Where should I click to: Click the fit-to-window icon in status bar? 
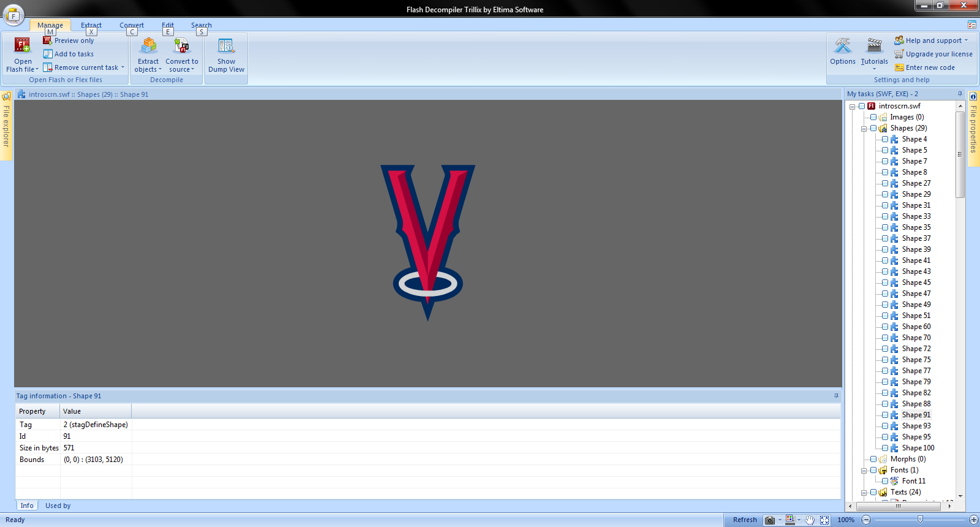point(824,520)
